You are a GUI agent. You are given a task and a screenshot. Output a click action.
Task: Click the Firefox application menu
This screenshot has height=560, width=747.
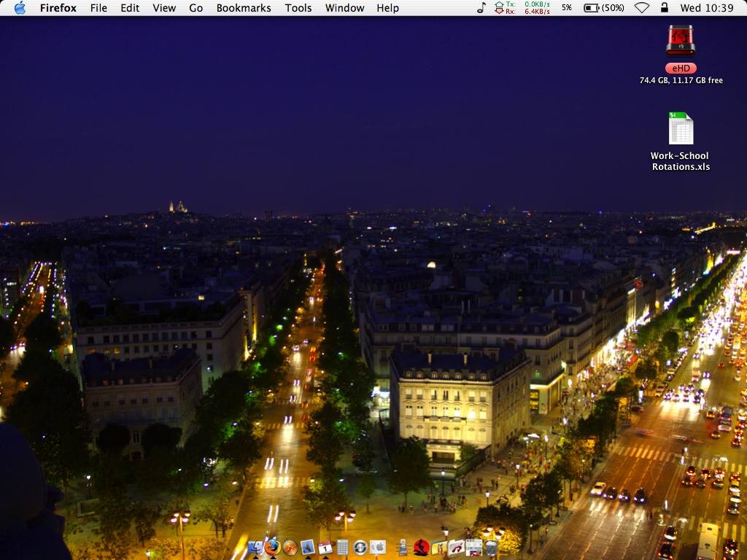coord(58,8)
